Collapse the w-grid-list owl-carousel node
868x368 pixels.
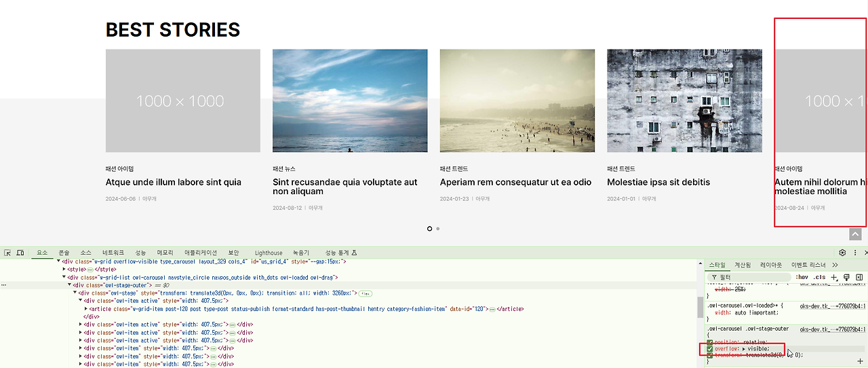coord(64,278)
